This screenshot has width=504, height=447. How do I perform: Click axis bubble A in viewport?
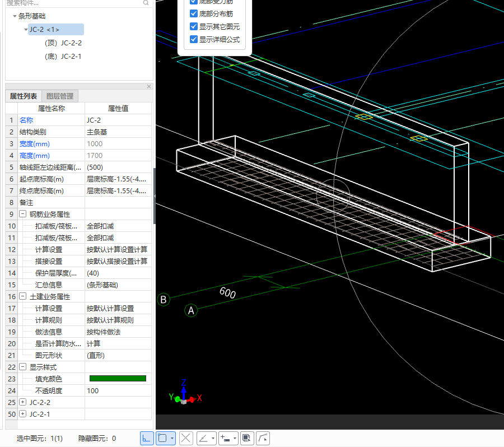pos(191,310)
